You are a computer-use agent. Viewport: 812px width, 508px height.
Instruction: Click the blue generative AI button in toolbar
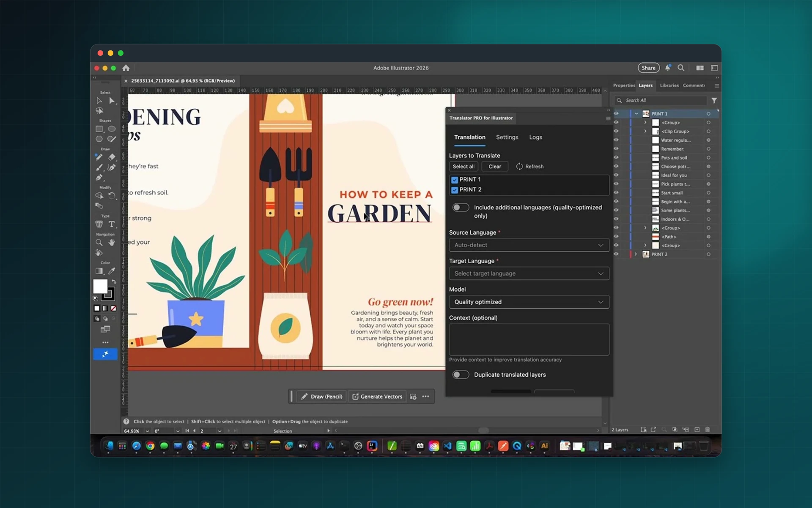(105, 354)
